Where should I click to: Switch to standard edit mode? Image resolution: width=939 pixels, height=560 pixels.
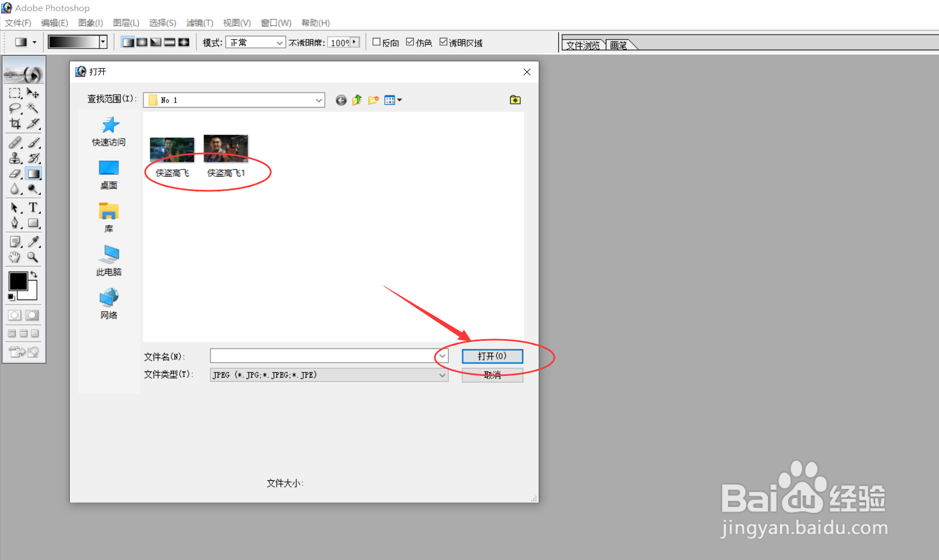[15, 315]
